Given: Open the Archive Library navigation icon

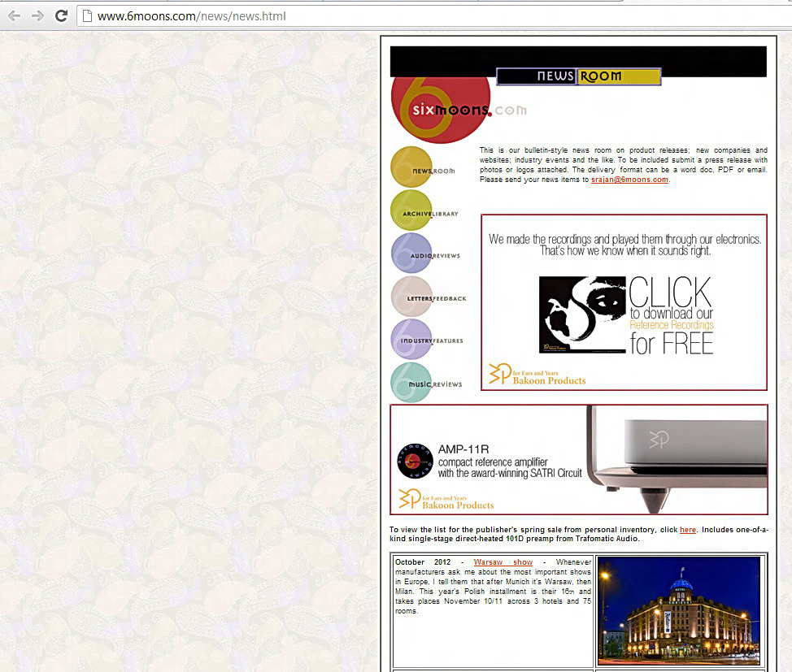Looking at the screenshot, I should point(411,211).
